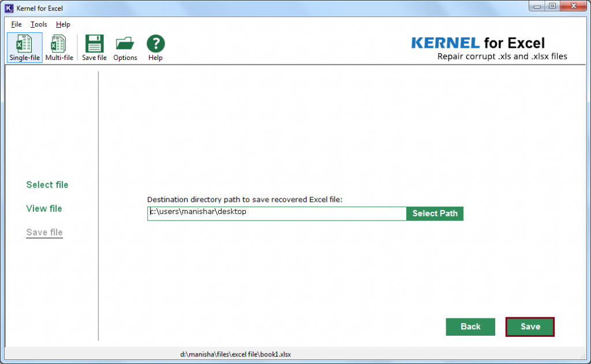Click the Back button
591x364 pixels.
coord(470,327)
